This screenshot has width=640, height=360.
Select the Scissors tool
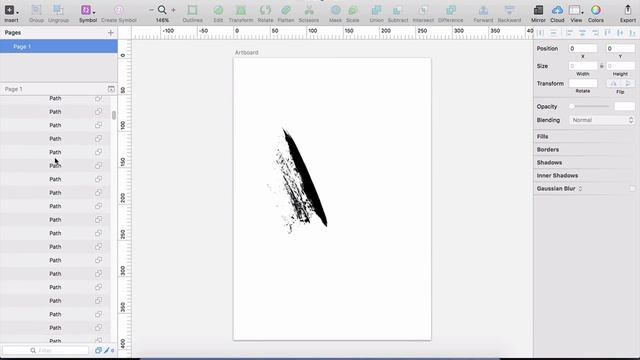[x=309, y=10]
